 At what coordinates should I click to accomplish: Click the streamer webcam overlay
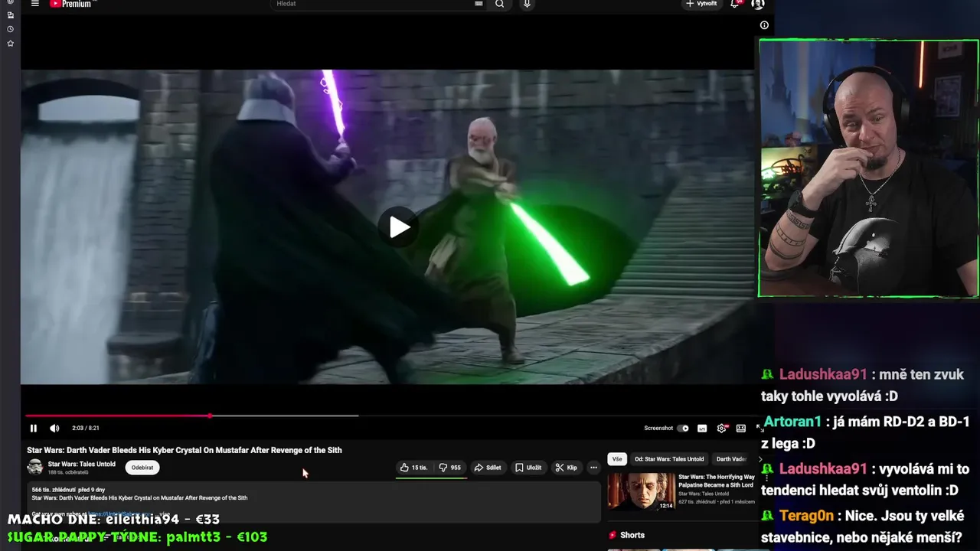point(868,168)
